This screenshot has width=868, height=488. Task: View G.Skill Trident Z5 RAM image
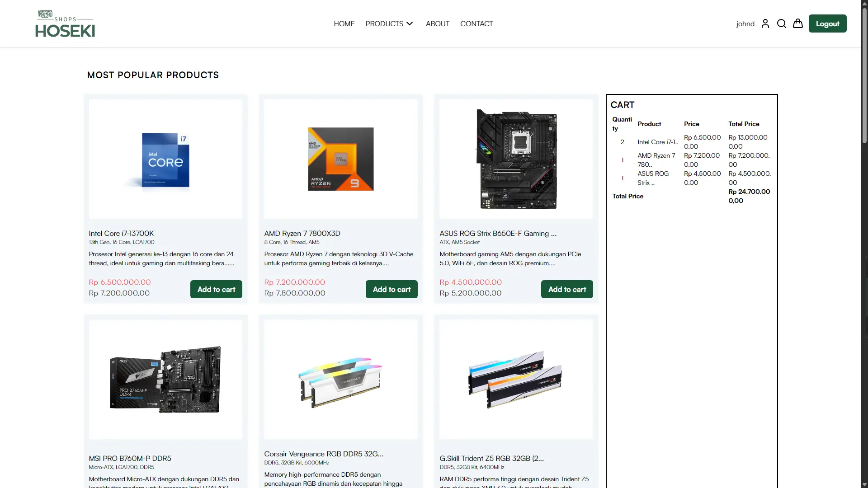tap(516, 380)
